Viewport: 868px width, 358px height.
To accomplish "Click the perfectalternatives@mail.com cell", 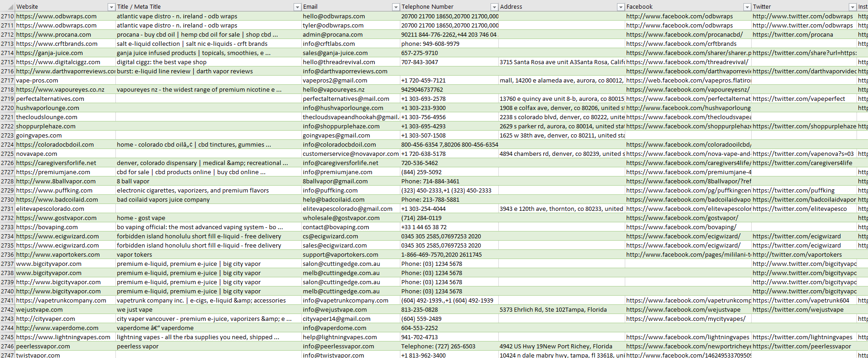I will [x=350, y=99].
